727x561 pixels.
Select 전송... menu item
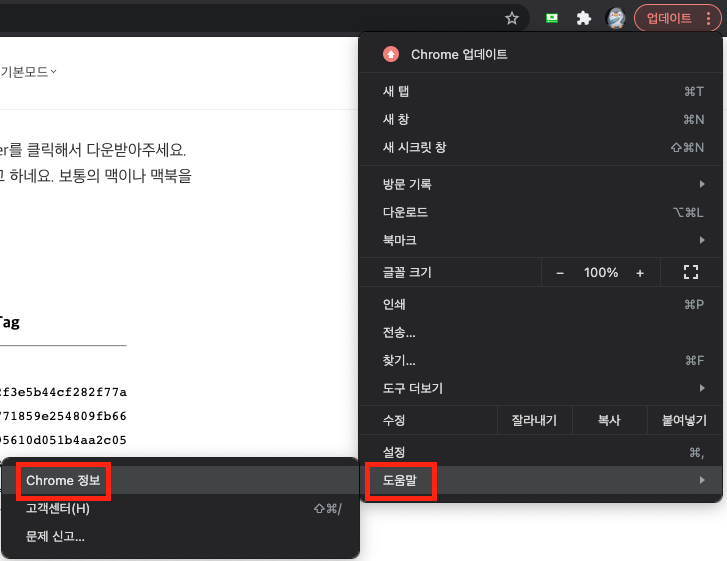540,332
